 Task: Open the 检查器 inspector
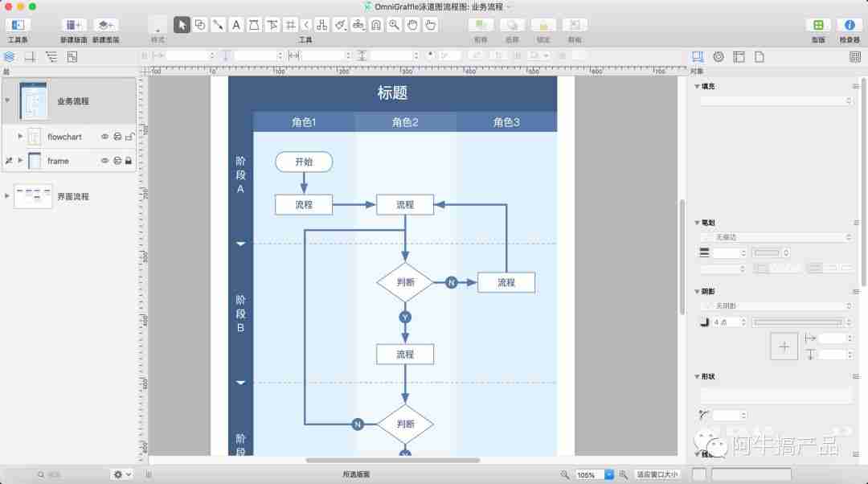[x=850, y=24]
